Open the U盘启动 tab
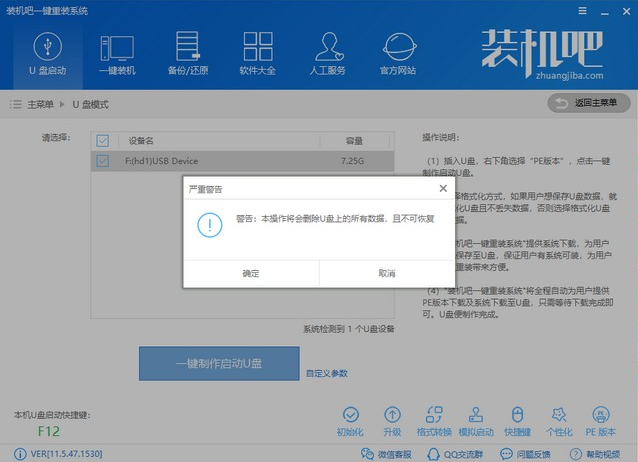This screenshot has height=462, width=638. [x=47, y=53]
